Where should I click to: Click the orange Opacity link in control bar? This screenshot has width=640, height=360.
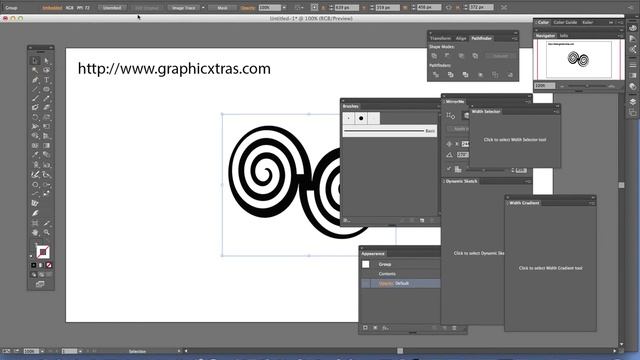[248, 8]
